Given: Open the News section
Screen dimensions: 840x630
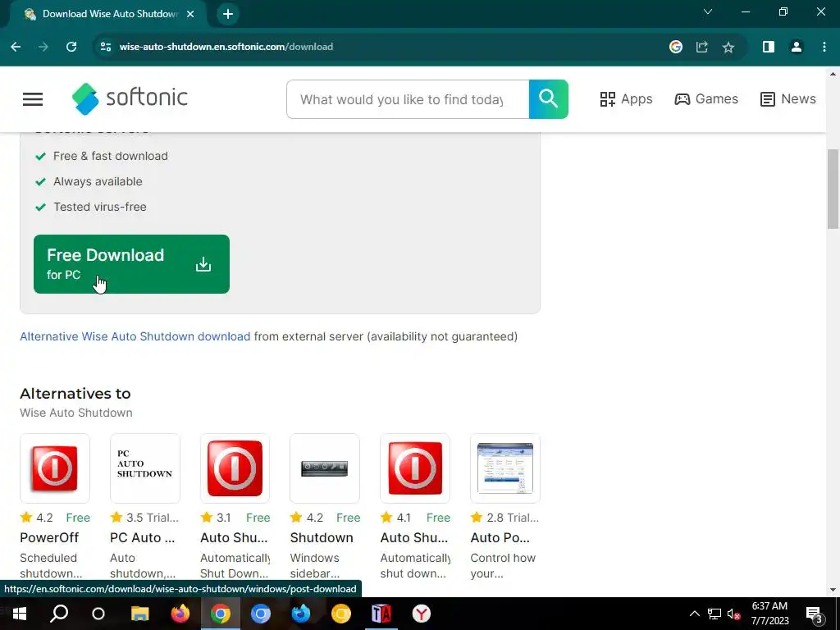Looking at the screenshot, I should click(x=788, y=99).
